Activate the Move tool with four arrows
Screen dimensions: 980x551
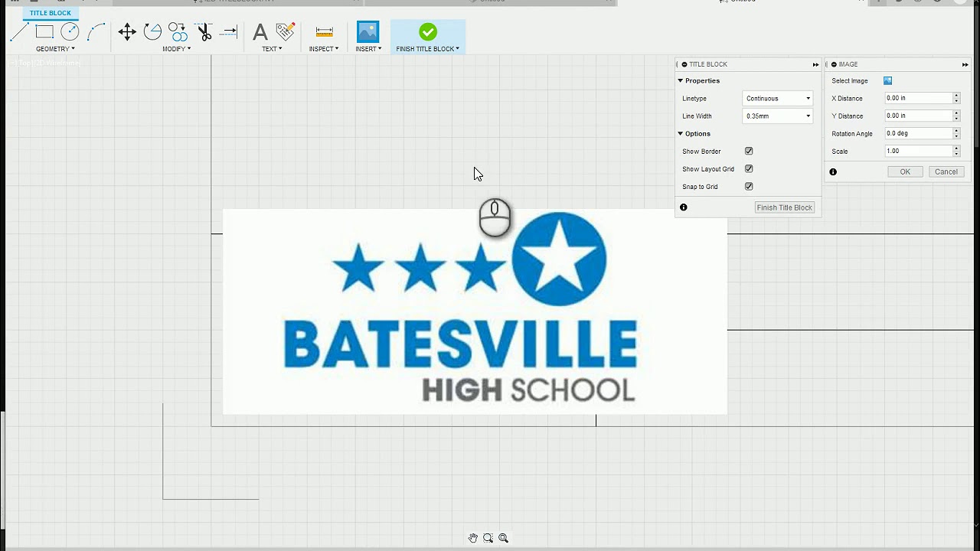[x=127, y=31]
